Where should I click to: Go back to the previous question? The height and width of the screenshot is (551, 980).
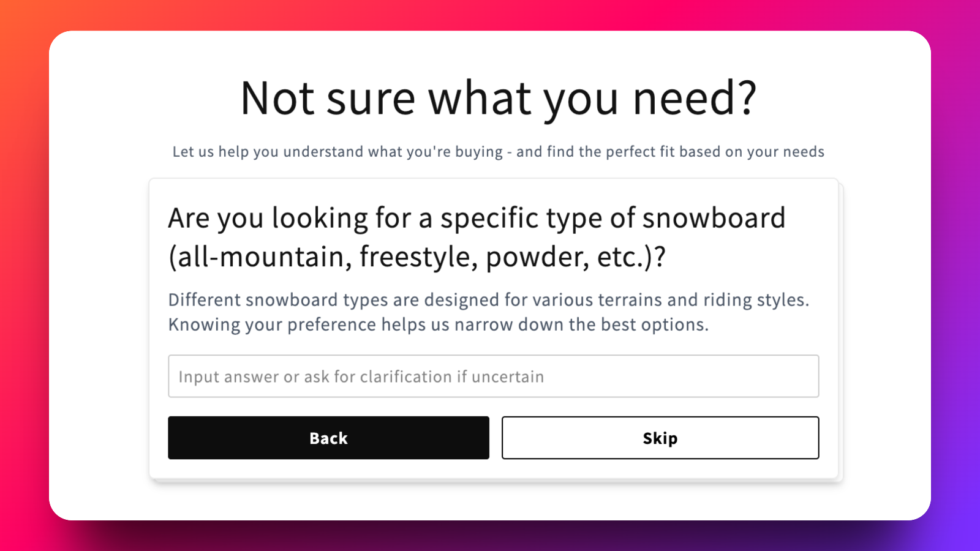point(328,438)
